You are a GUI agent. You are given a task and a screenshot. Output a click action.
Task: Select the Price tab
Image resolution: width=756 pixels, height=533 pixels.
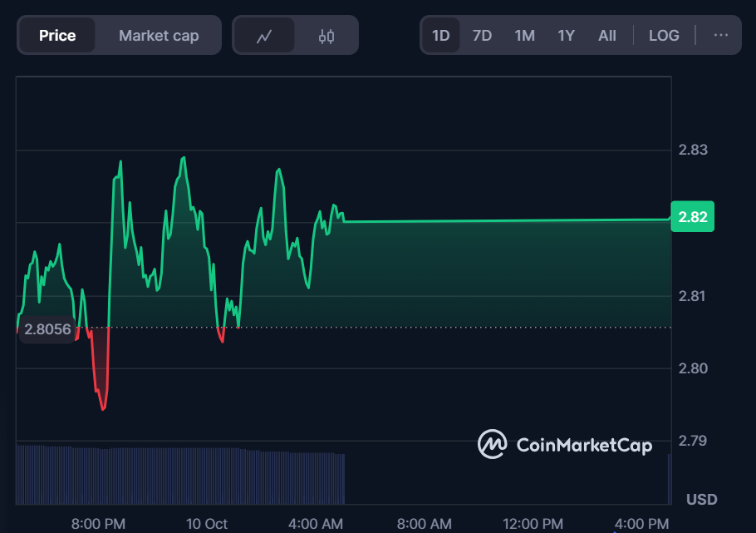tap(57, 35)
